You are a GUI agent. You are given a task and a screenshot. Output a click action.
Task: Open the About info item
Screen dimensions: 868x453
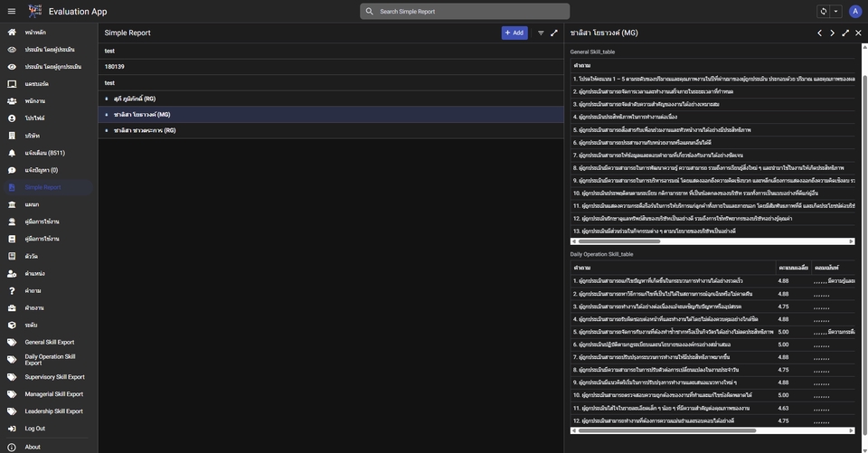click(33, 447)
